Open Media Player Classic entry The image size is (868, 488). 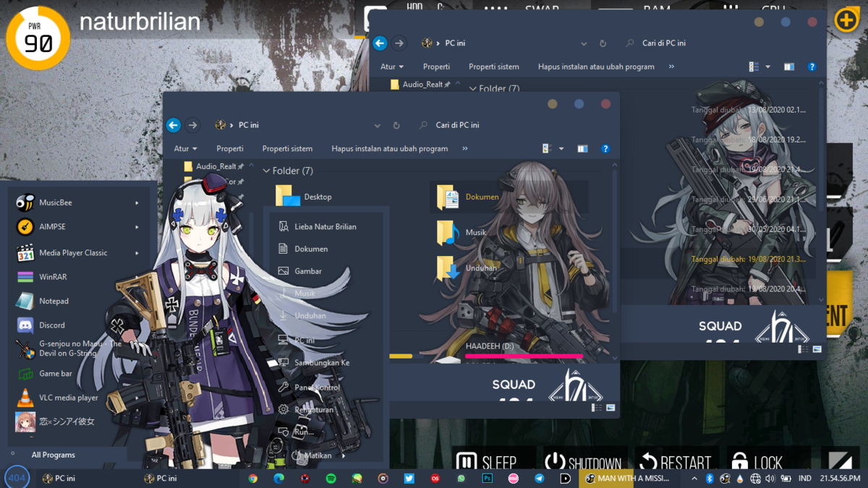78,253
